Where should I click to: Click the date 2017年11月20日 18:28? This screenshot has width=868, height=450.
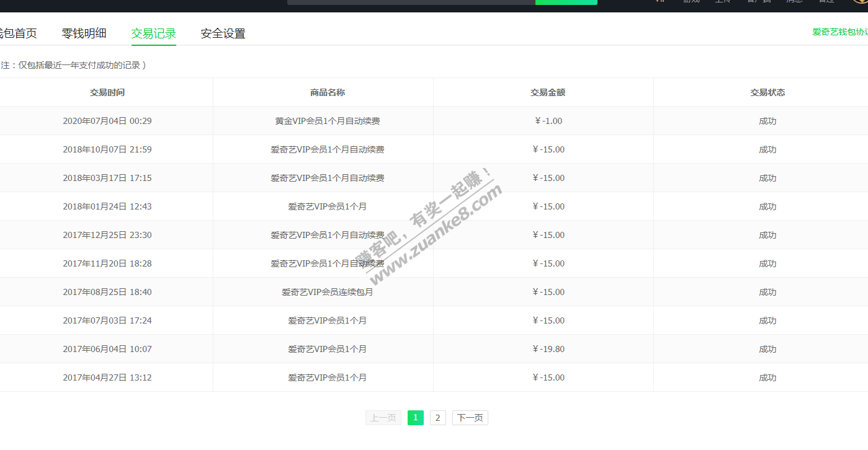click(x=107, y=263)
